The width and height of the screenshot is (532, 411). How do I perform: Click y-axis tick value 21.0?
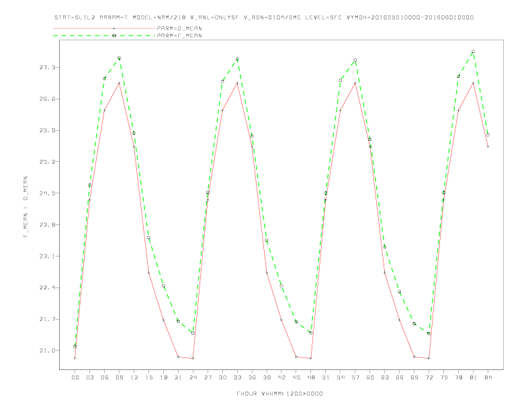click(x=46, y=351)
